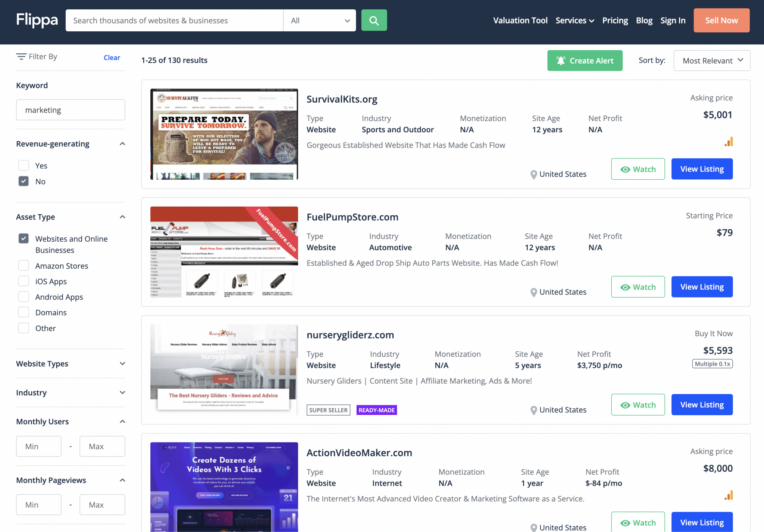Watch the nurserygliderz.com listing
764x532 pixels.
click(638, 404)
